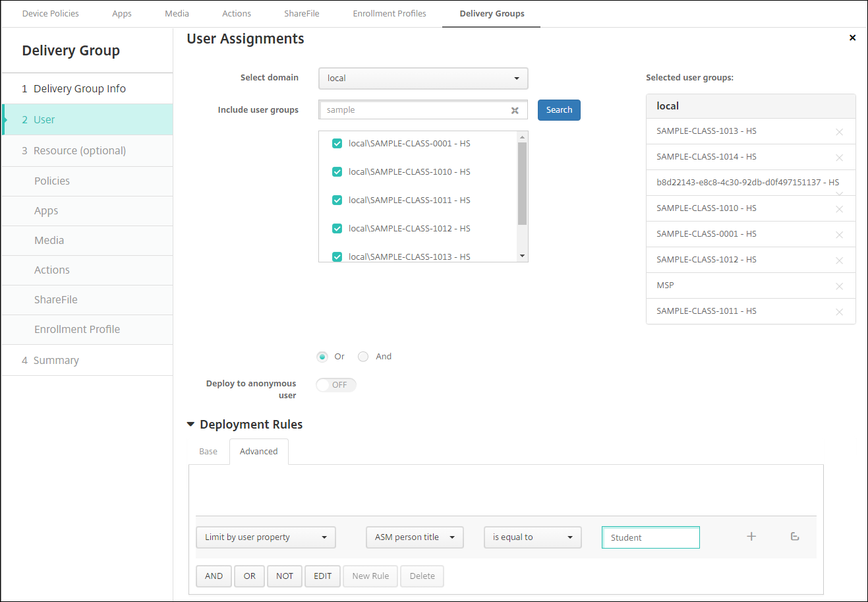The height and width of the screenshot is (602, 868).
Task: Click the user groups list scrollbar
Action: click(x=522, y=185)
